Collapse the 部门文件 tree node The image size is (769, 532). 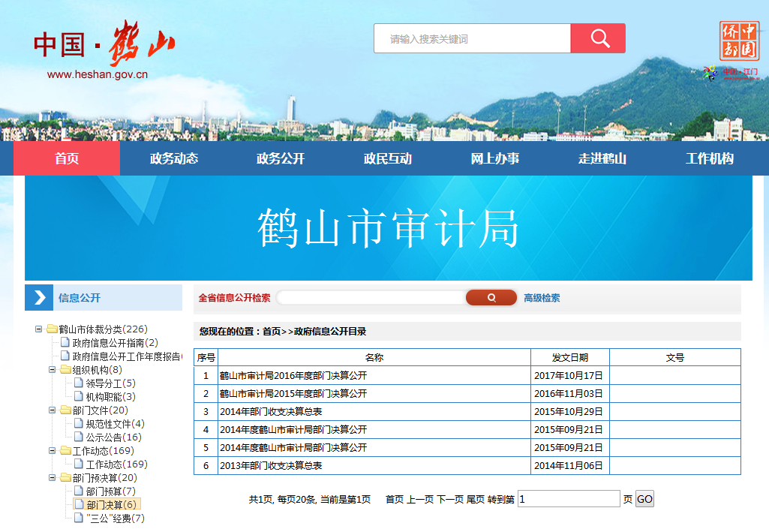click(x=53, y=410)
